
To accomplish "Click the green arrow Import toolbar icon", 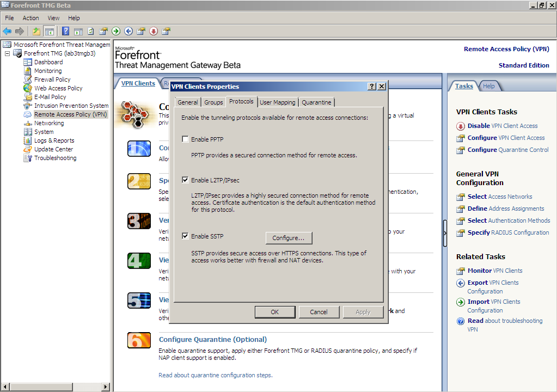I will pos(116,31).
